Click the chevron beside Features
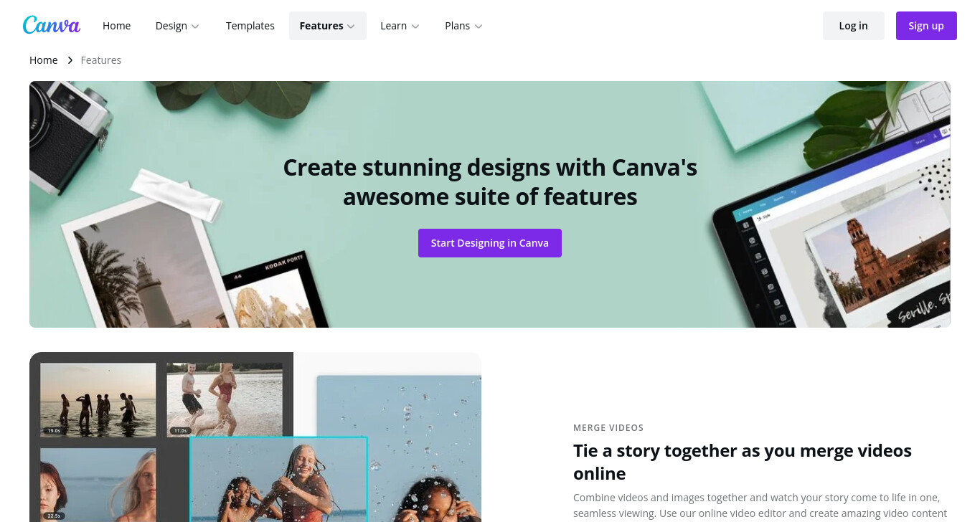 pyautogui.click(x=351, y=27)
